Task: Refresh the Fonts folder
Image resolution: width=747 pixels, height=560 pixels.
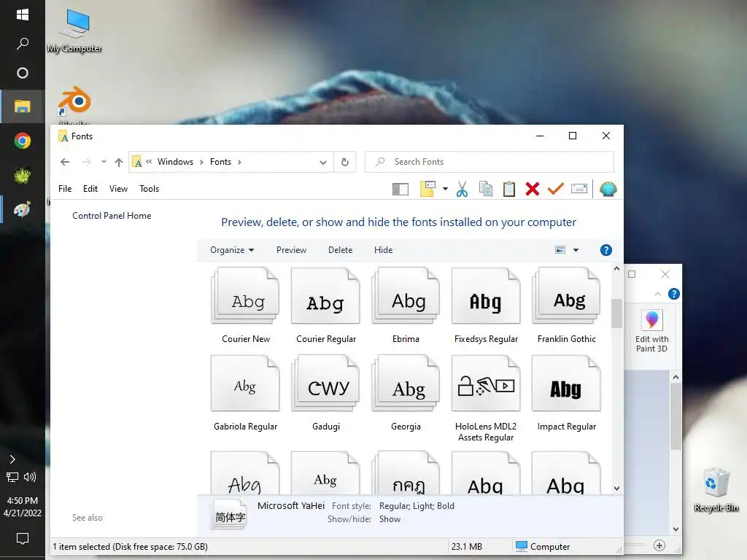Action: click(345, 163)
